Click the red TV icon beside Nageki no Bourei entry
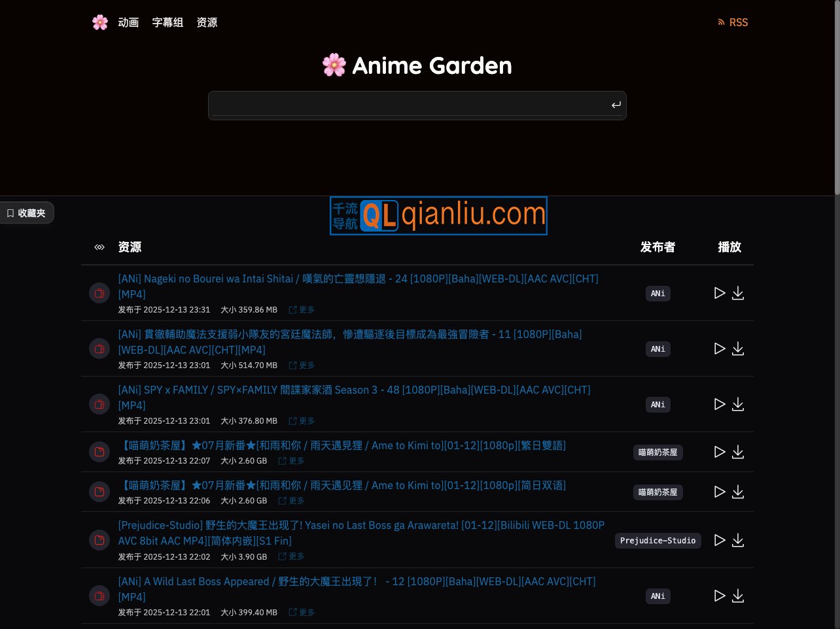Screen dimensions: 840x629 tap(99, 293)
